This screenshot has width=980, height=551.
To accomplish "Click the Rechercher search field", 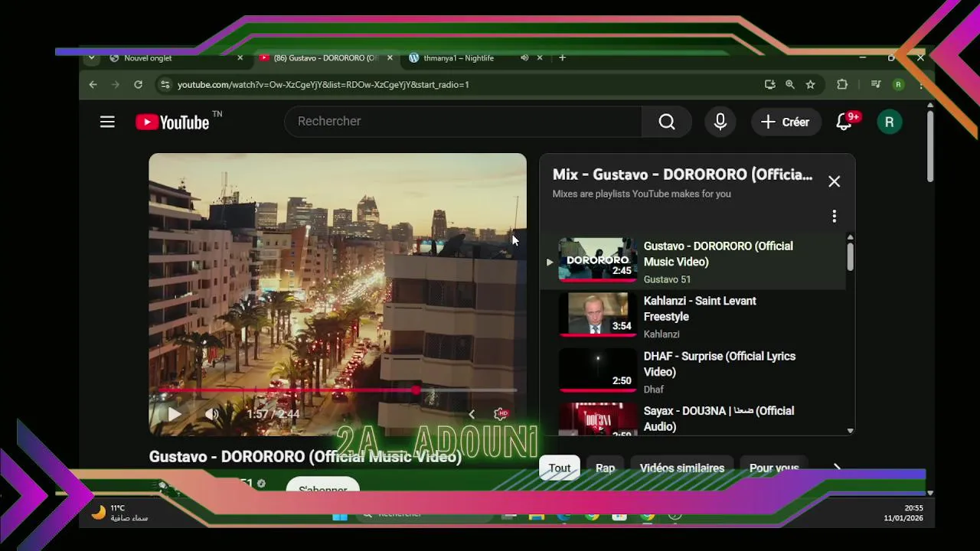I will tap(463, 122).
